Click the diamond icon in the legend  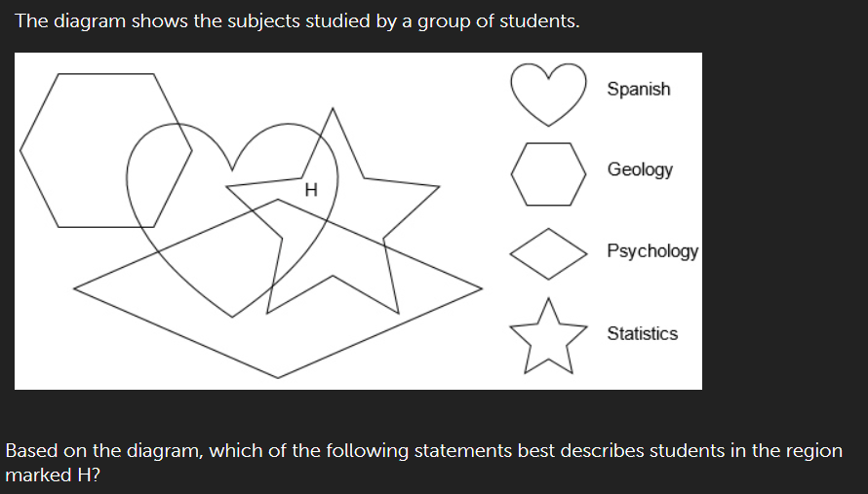pyautogui.click(x=548, y=254)
